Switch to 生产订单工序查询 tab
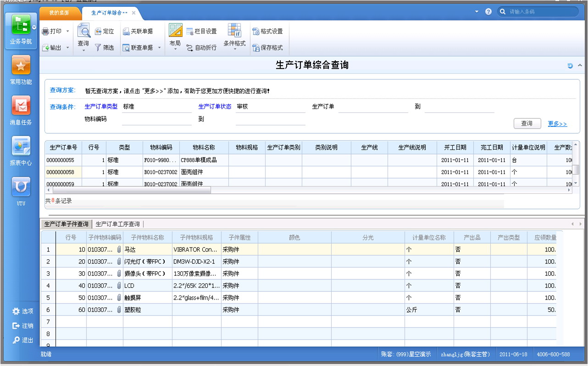Viewport: 588px width, 366px height. point(117,224)
